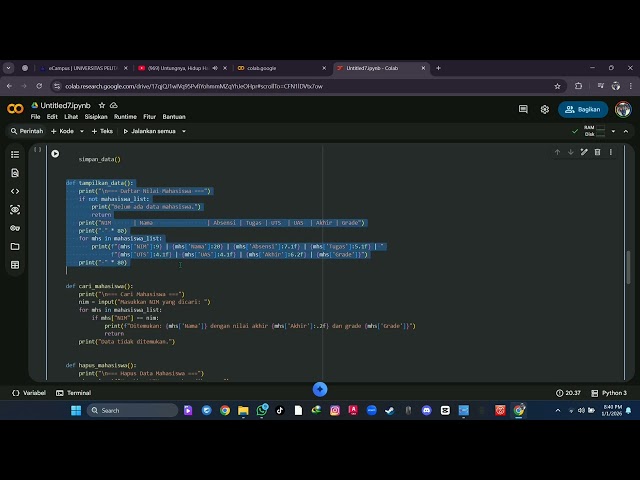Open the File menu
This screenshot has width=640, height=480.
[x=36, y=117]
